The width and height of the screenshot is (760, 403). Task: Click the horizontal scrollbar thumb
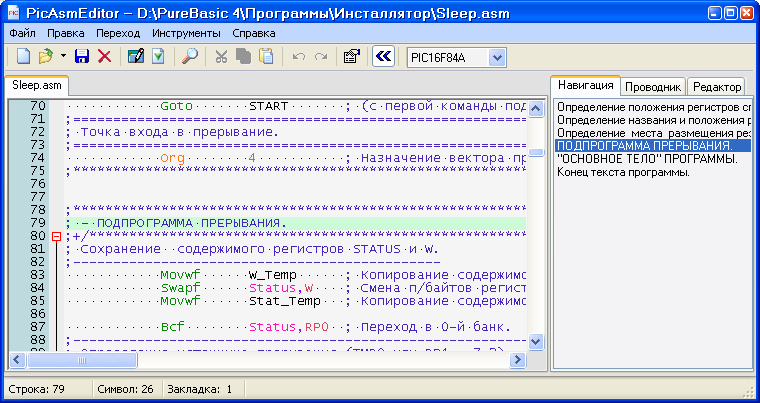pos(82,359)
